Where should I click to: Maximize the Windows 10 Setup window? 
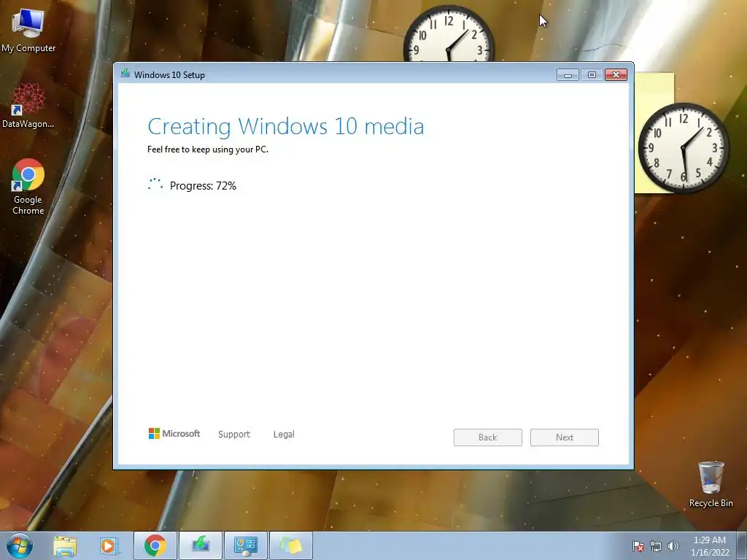pyautogui.click(x=592, y=75)
